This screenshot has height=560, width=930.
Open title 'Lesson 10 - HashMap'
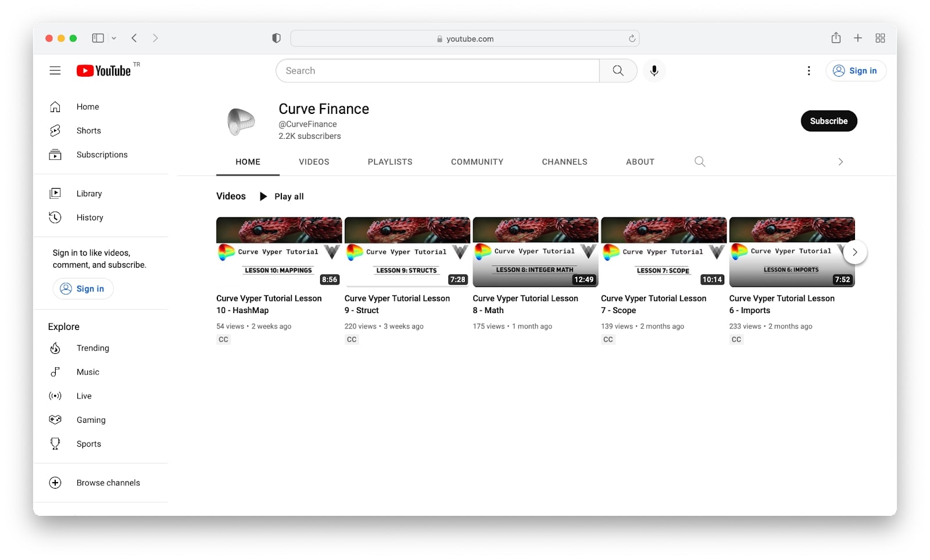click(x=269, y=304)
